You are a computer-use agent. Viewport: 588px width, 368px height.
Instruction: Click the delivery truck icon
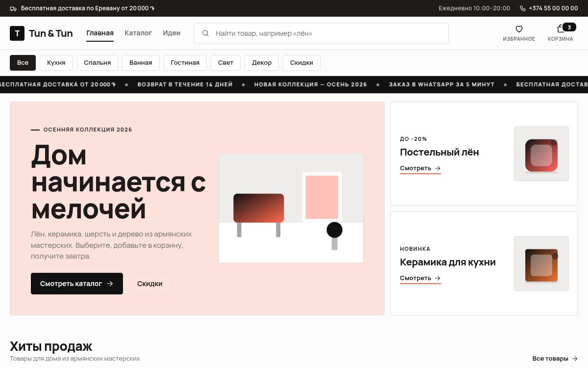(13, 8)
